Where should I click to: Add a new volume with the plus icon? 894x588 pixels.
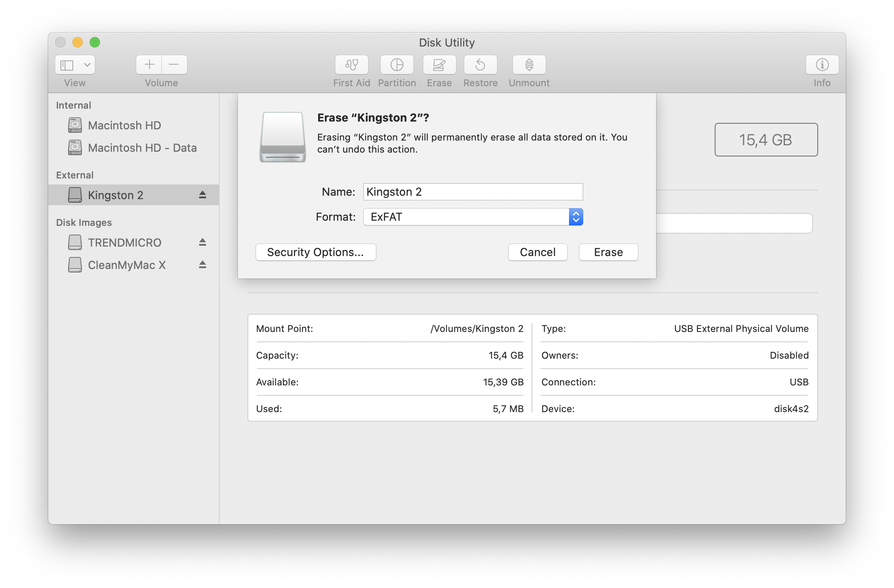148,65
